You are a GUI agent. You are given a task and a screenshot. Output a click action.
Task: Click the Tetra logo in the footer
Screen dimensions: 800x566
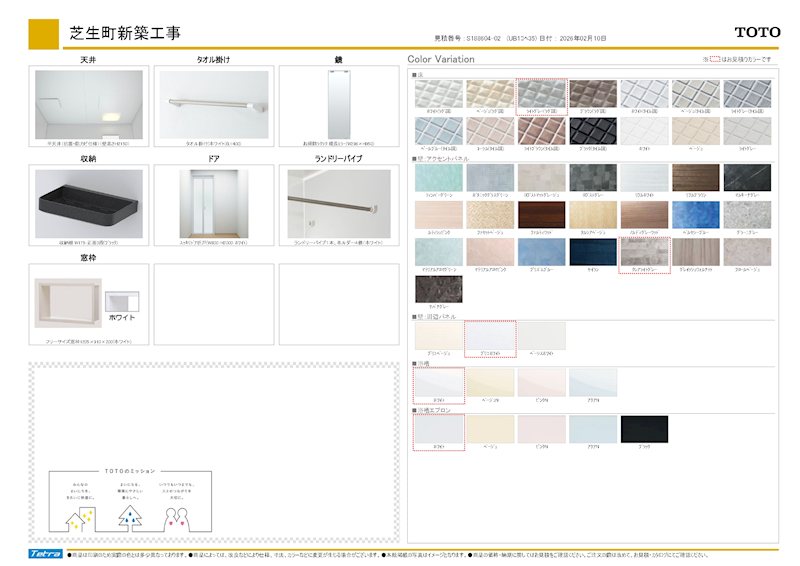click(45, 554)
